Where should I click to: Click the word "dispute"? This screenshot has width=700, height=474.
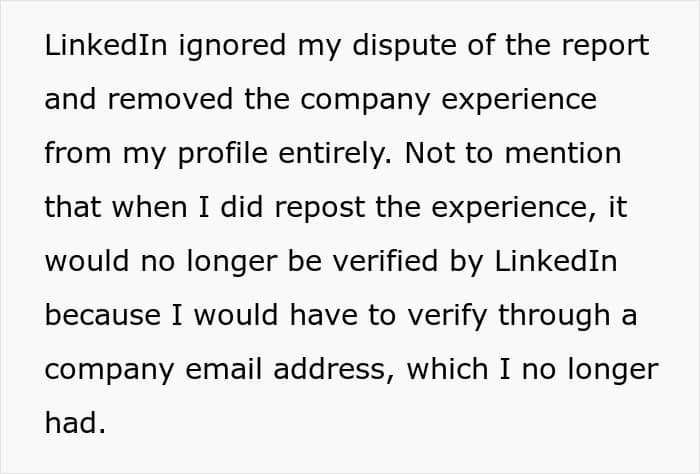(x=404, y=46)
